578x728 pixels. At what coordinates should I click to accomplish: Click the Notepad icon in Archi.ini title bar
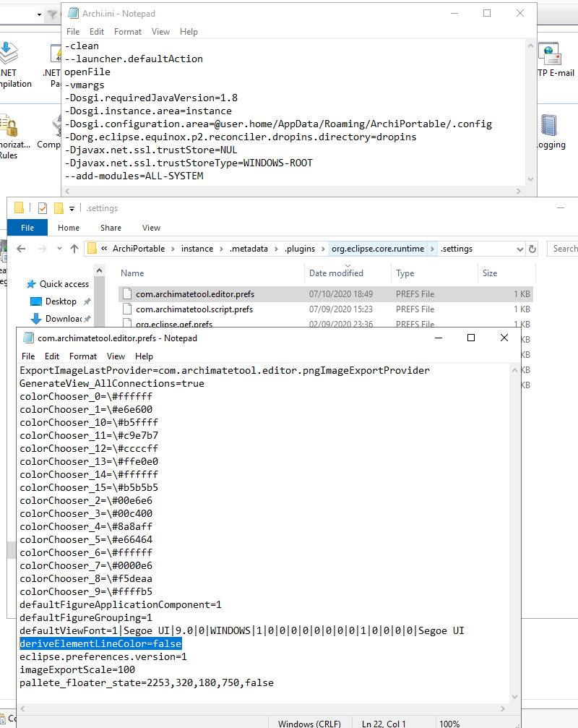(72, 12)
